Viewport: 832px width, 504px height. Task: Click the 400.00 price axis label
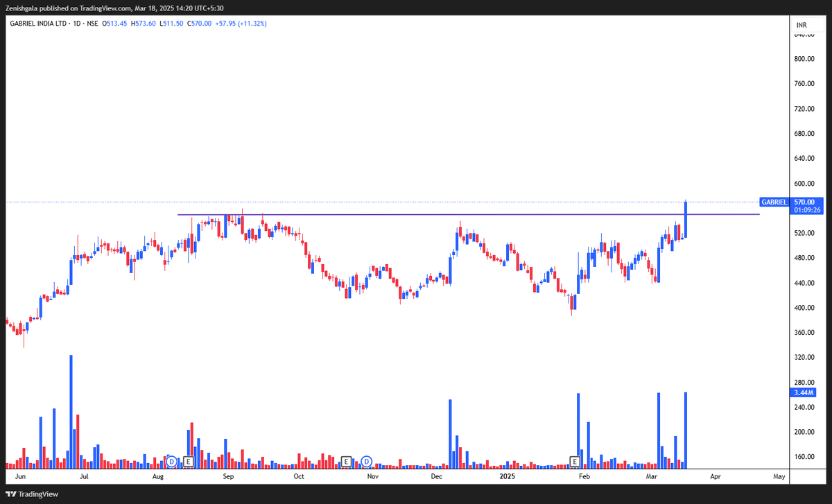pos(804,308)
